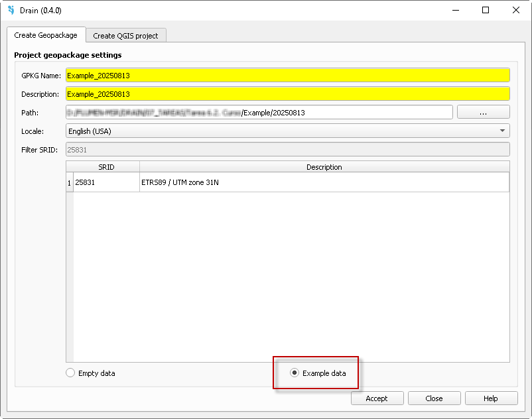Image resolution: width=532 pixels, height=419 pixels.
Task: Open the path browse button with three dots
Action: [x=483, y=113]
